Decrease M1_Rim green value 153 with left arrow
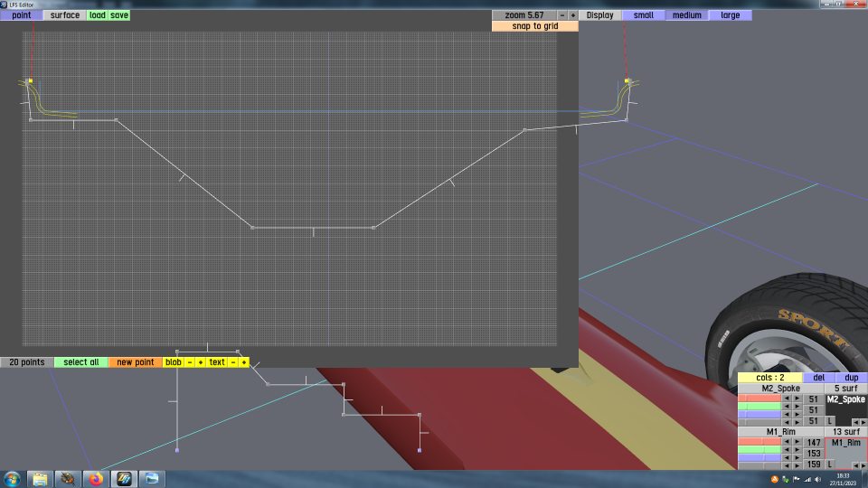The width and height of the screenshot is (868, 488). point(787,450)
